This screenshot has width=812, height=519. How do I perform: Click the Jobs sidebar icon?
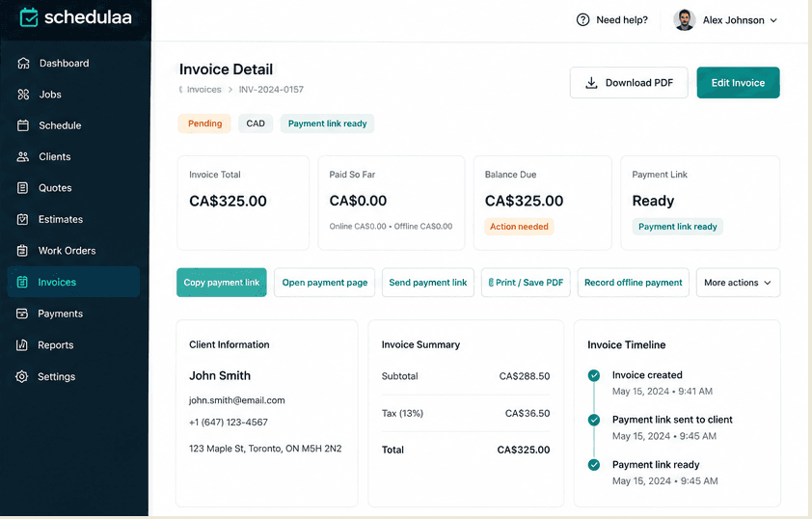click(x=23, y=95)
